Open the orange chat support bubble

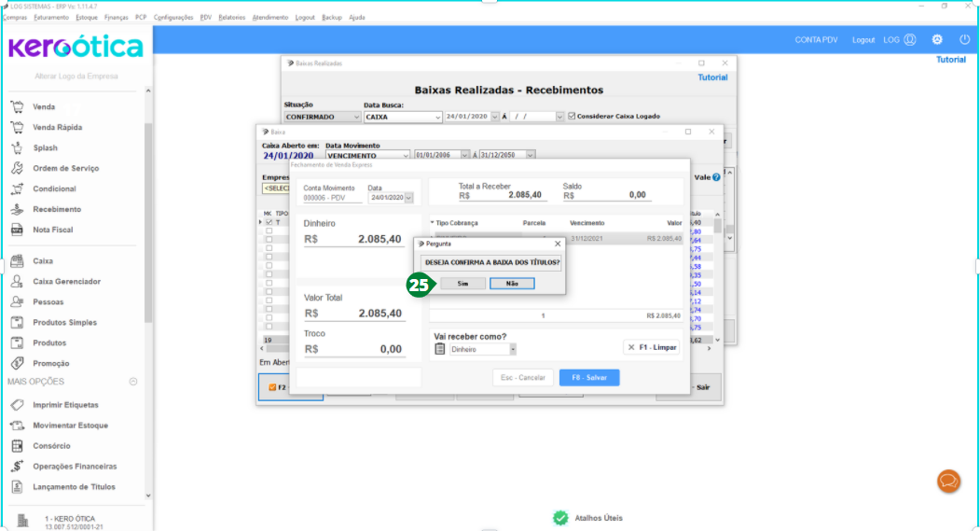948,481
